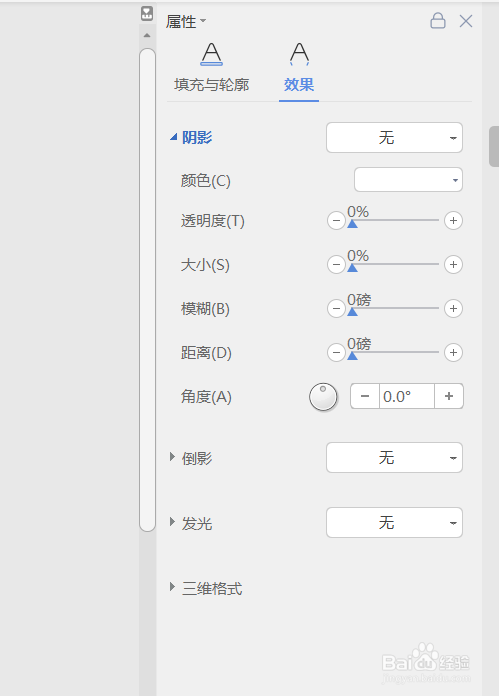Open the 阴影 shadow preset dropdown

[394, 138]
